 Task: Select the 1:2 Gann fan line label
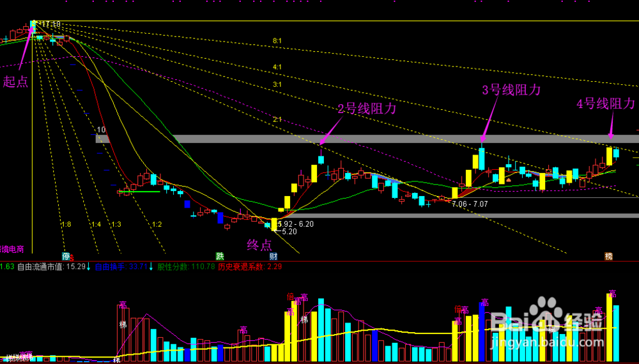[157, 224]
